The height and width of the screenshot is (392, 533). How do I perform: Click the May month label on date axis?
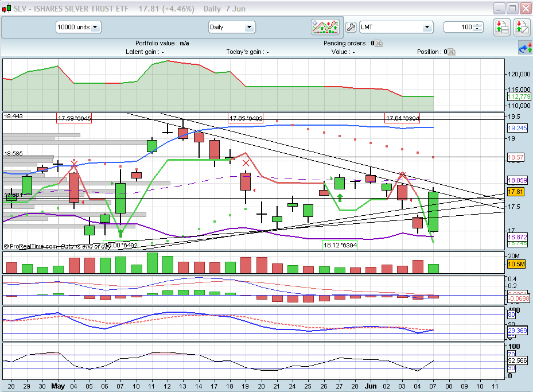click(x=58, y=386)
